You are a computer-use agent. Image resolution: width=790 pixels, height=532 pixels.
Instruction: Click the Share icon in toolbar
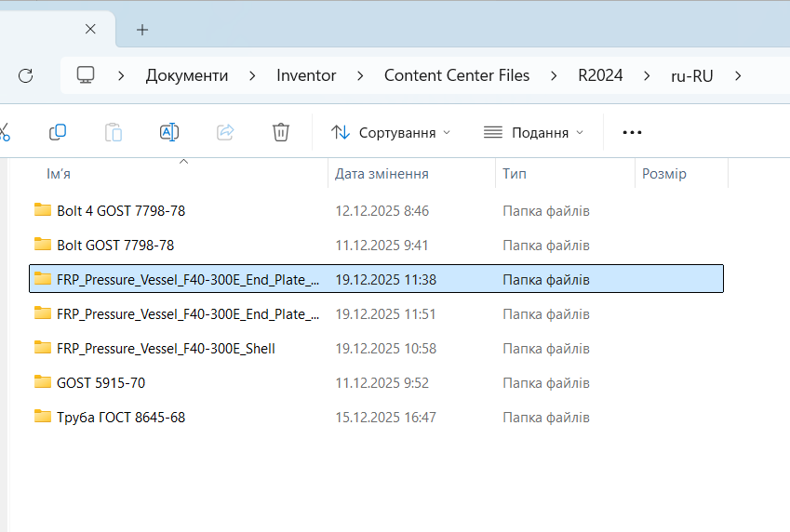pyautogui.click(x=225, y=132)
